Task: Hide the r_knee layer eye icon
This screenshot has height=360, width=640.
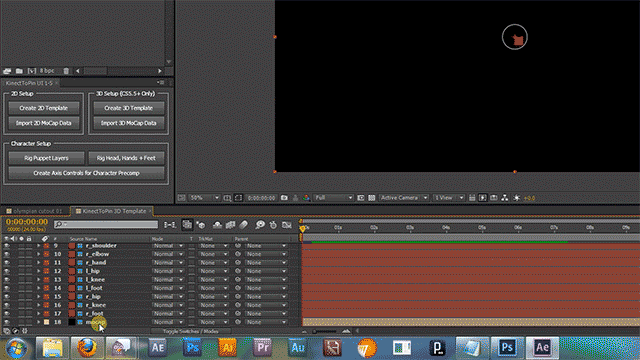Action: pos(7,305)
